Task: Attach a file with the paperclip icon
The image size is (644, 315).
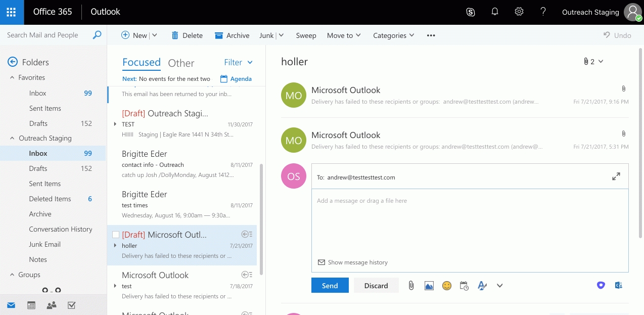Action: (411, 286)
